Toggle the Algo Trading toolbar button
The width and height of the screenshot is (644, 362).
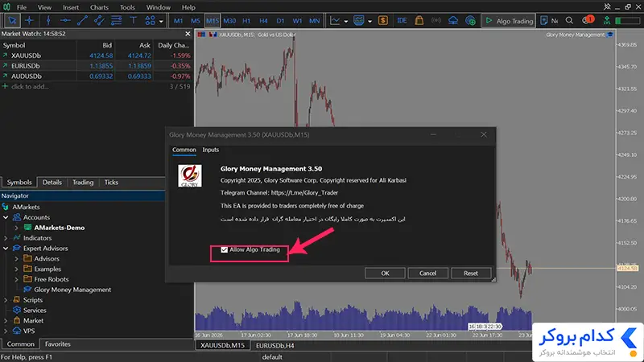click(510, 21)
